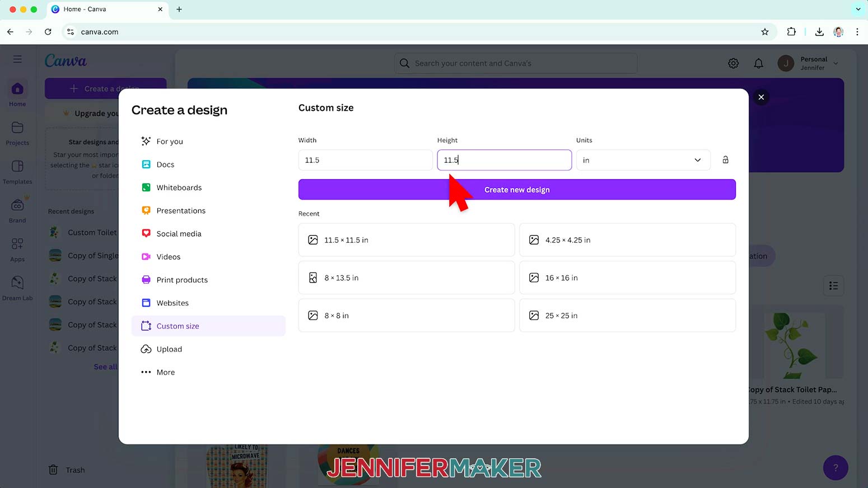This screenshot has width=868, height=488.
Task: Toggle the aspect ratio lock icon
Action: pyautogui.click(x=725, y=160)
